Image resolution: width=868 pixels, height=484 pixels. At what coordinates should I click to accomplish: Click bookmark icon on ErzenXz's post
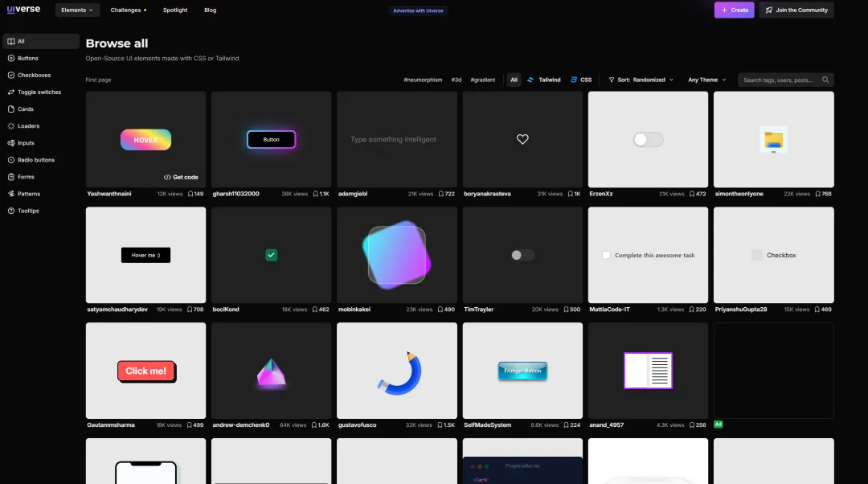click(692, 194)
